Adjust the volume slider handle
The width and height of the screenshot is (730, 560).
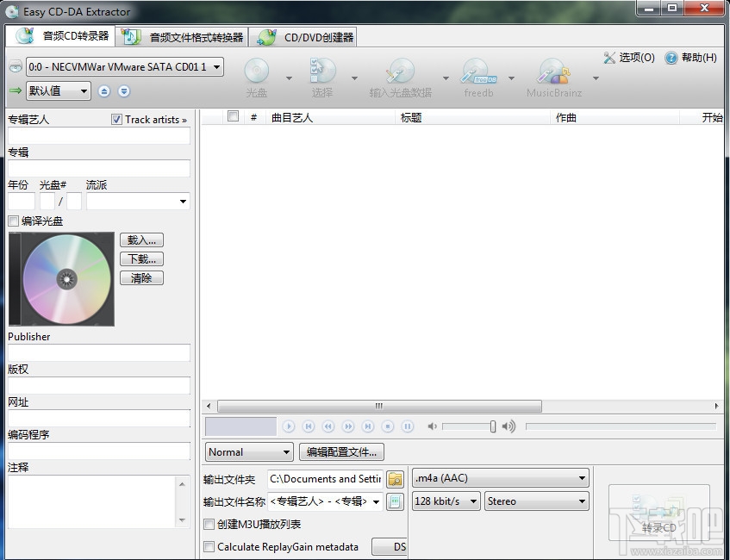point(493,426)
